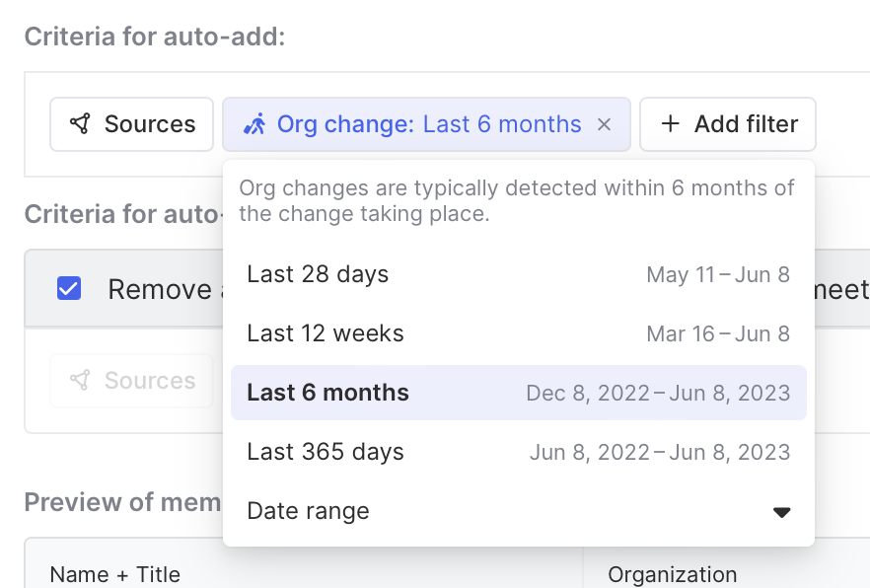Viewport: 870px width, 588px height.
Task: Click the Organization column header
Action: [x=672, y=574]
